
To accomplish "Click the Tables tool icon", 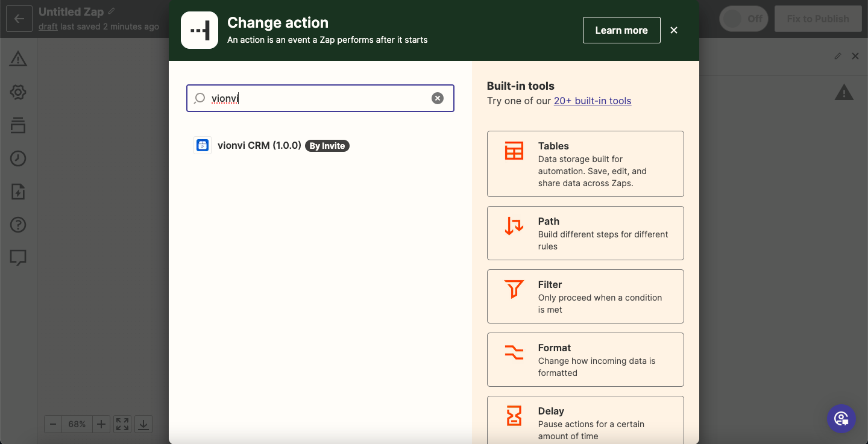I will (x=514, y=151).
